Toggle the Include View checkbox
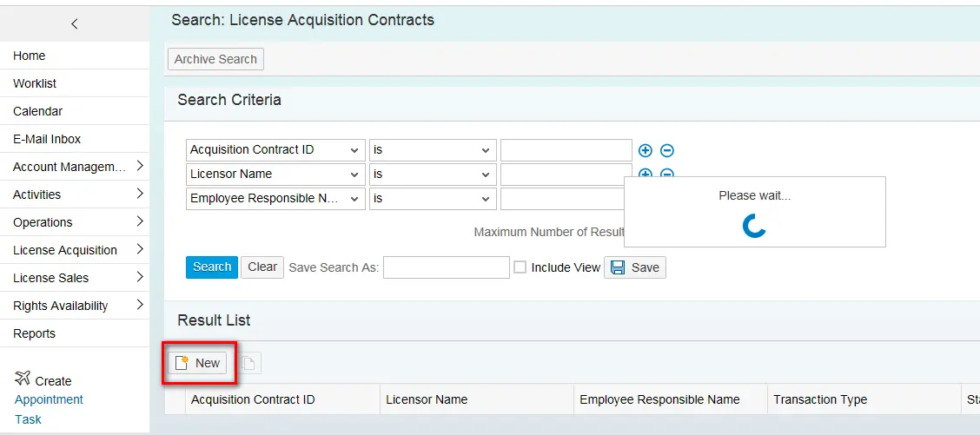 tap(520, 267)
